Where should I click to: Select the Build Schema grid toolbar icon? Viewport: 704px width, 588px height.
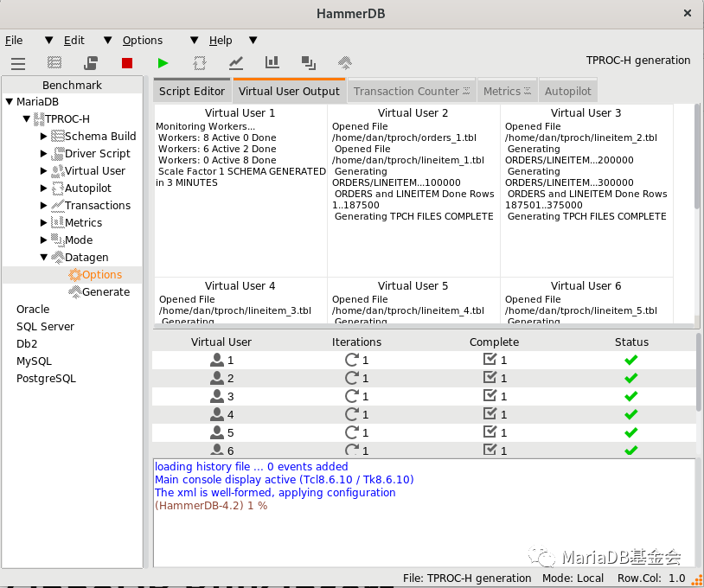[x=54, y=62]
